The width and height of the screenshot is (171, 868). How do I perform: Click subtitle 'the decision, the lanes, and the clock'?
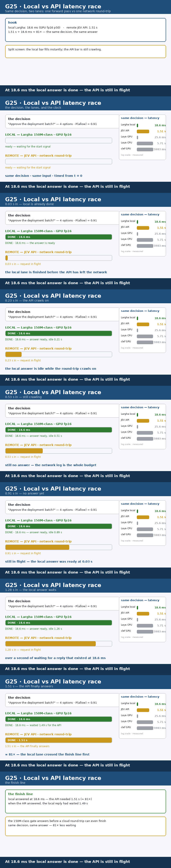(33, 108)
